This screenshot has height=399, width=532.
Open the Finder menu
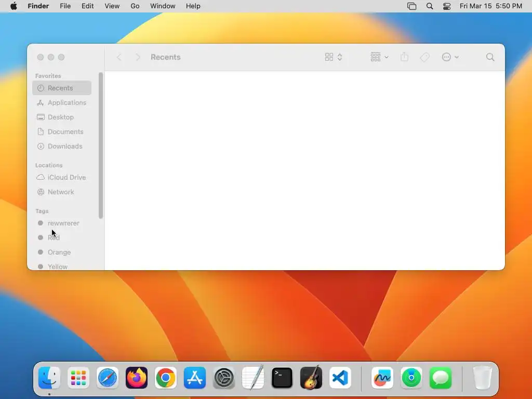point(38,6)
